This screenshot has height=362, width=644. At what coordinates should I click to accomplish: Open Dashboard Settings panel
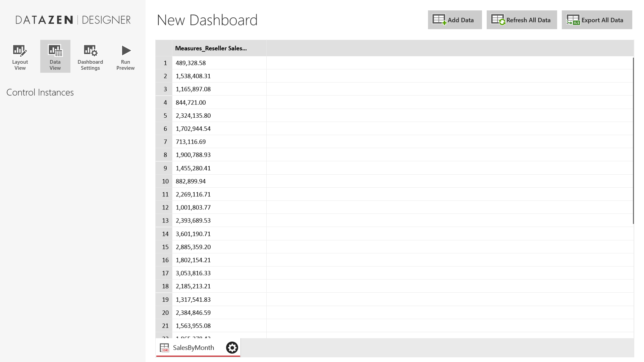coord(90,56)
